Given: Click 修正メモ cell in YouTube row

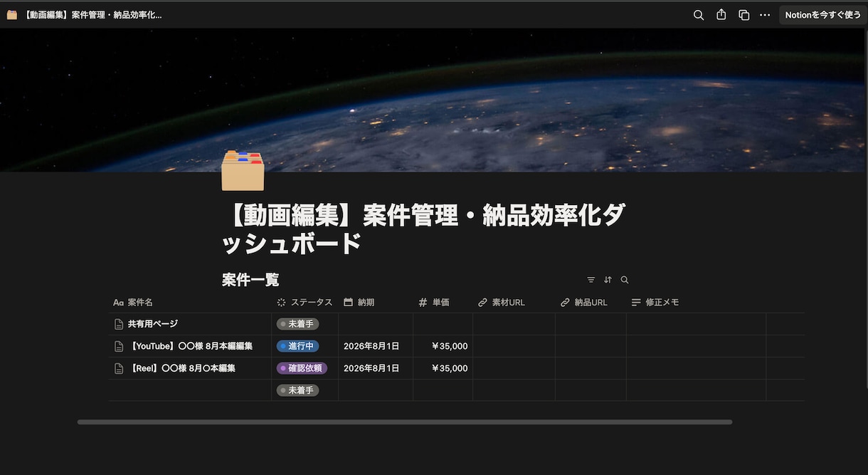Looking at the screenshot, I should point(696,346).
